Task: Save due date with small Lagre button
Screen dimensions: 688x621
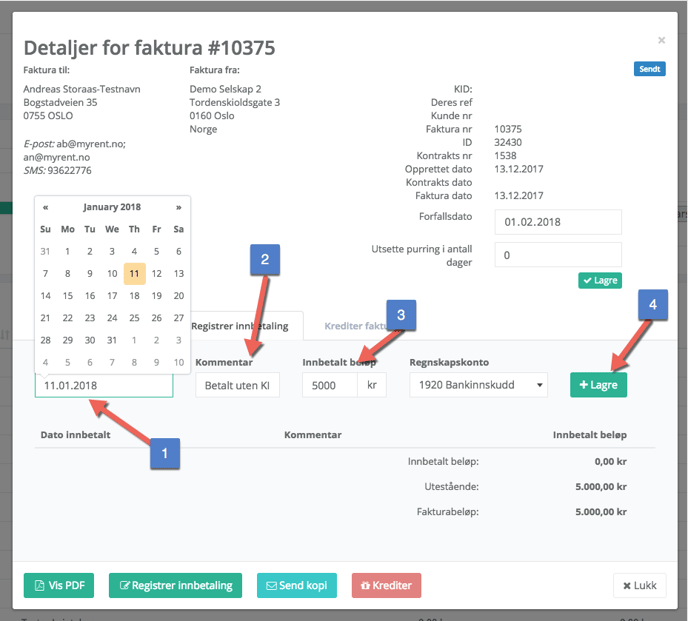Action: [600, 280]
